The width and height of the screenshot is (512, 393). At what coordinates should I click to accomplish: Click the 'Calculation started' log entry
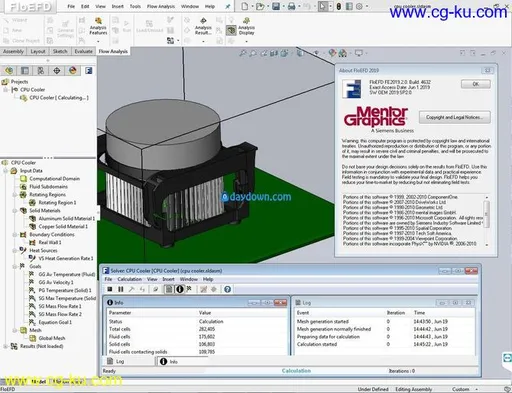pos(317,344)
